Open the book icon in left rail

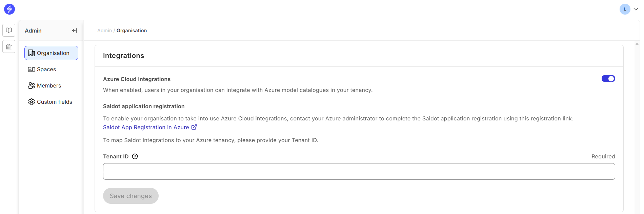coord(9,30)
